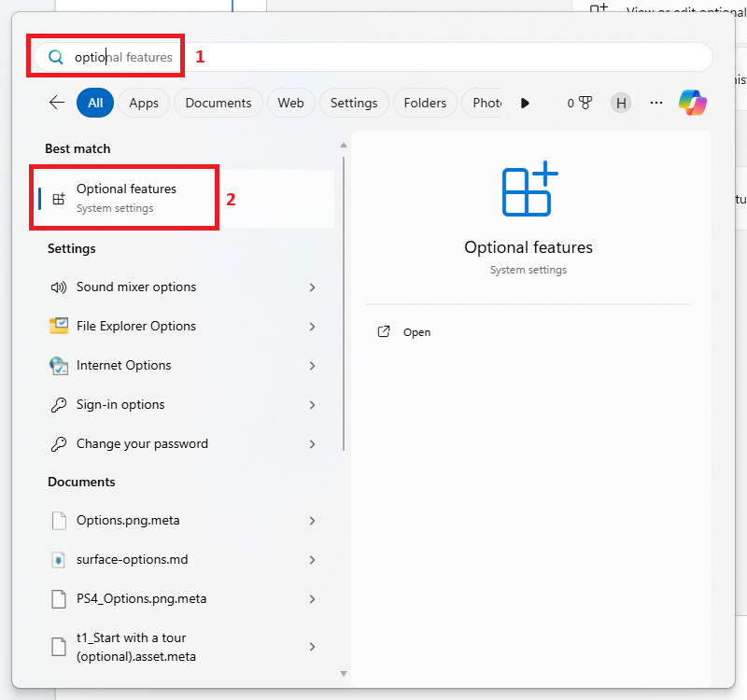Click the results list scroll-up arrow

tap(344, 145)
